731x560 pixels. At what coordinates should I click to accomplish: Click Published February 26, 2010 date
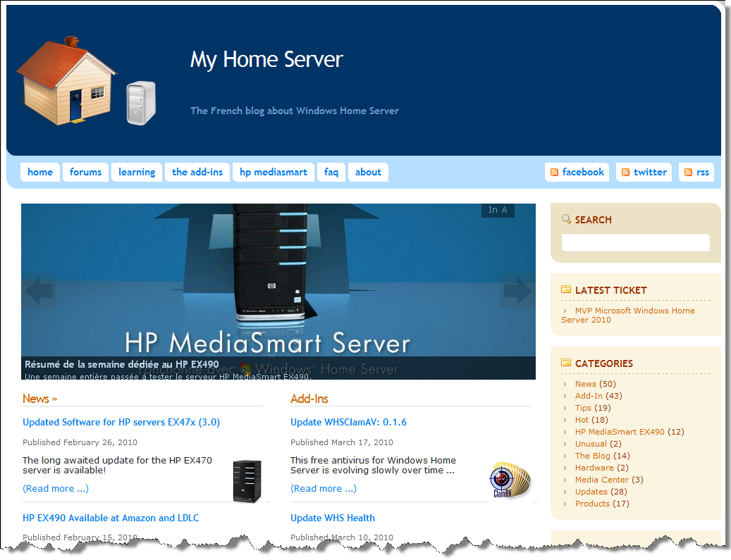click(80, 442)
